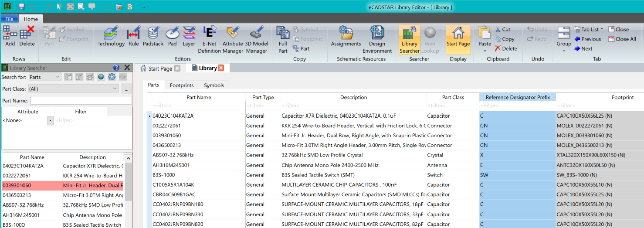Image resolution: width=644 pixels, height=228 pixels.
Task: Open Library Searcher settings gear
Action: (x=112, y=77)
